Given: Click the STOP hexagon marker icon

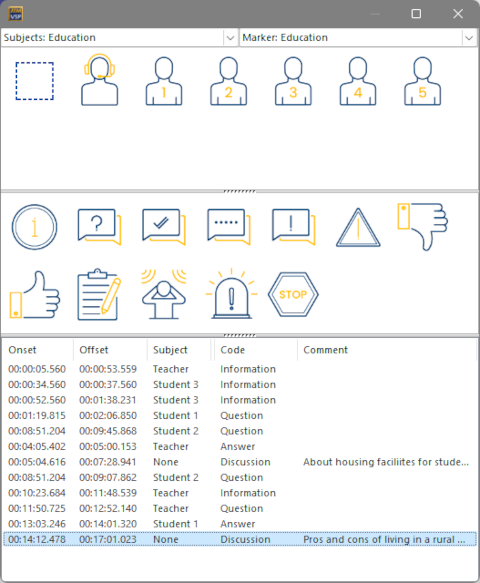Looking at the screenshot, I should tap(293, 294).
